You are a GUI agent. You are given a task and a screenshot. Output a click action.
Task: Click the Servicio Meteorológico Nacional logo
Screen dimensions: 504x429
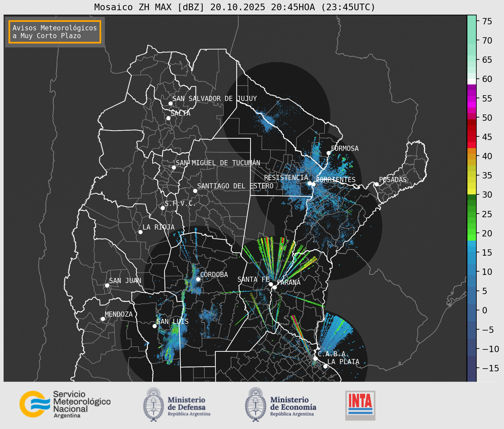point(65,404)
